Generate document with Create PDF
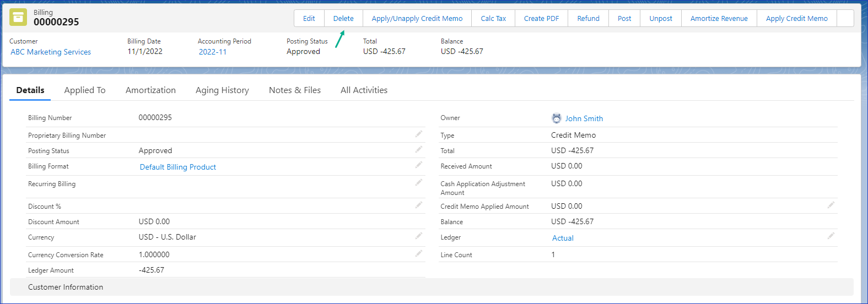Screen dimensions: 868x304 (x=542, y=18)
